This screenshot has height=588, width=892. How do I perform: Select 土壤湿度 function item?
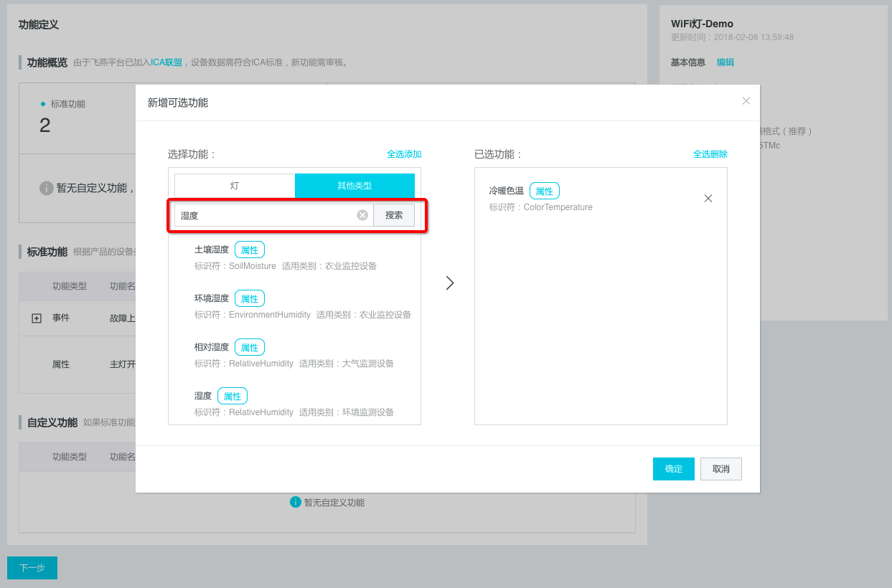(x=212, y=250)
